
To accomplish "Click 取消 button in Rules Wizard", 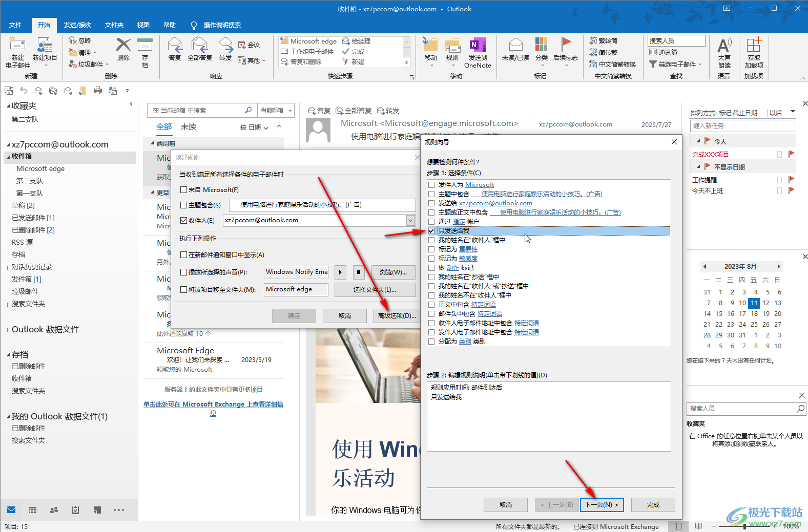I will (x=506, y=505).
